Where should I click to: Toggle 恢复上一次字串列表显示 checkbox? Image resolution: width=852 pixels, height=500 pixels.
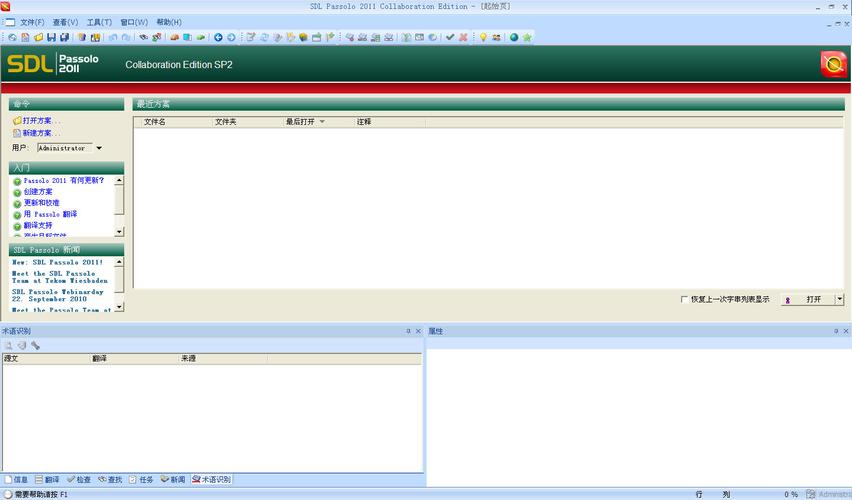tap(684, 299)
